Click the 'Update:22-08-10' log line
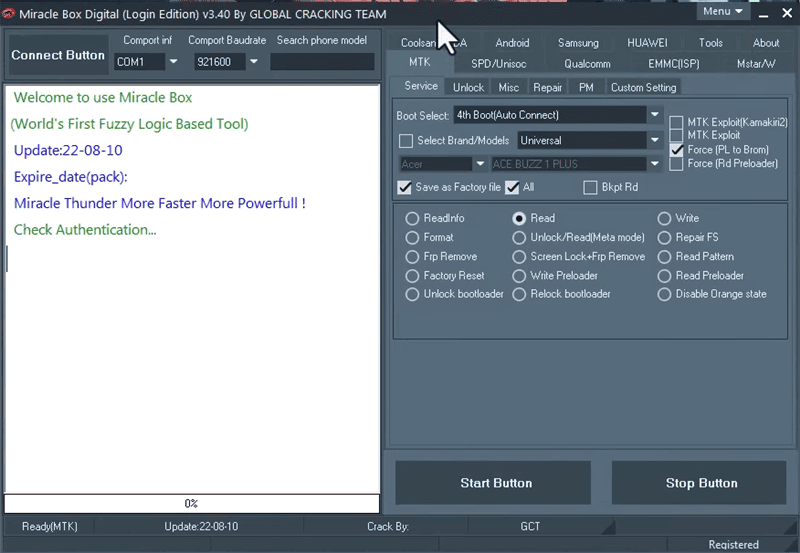 click(x=68, y=150)
